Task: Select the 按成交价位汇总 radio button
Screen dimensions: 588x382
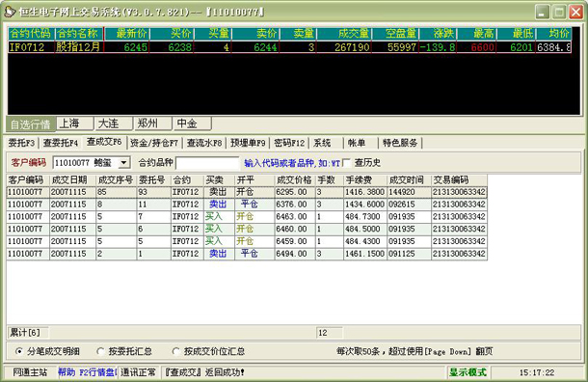Action: click(175, 351)
